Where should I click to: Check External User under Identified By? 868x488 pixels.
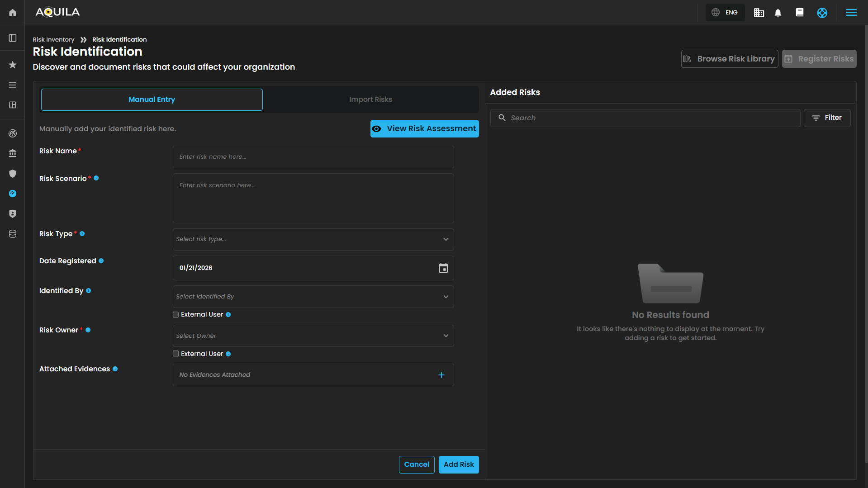[176, 315]
